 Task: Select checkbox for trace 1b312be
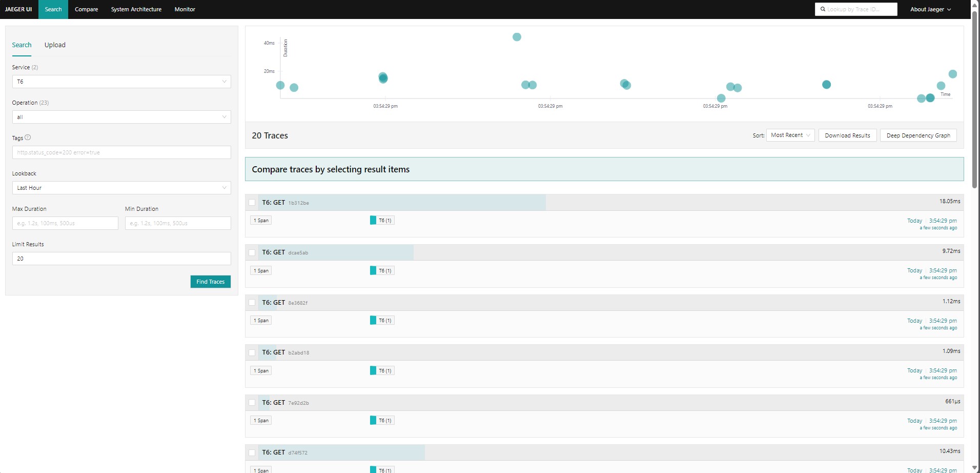pyautogui.click(x=252, y=203)
